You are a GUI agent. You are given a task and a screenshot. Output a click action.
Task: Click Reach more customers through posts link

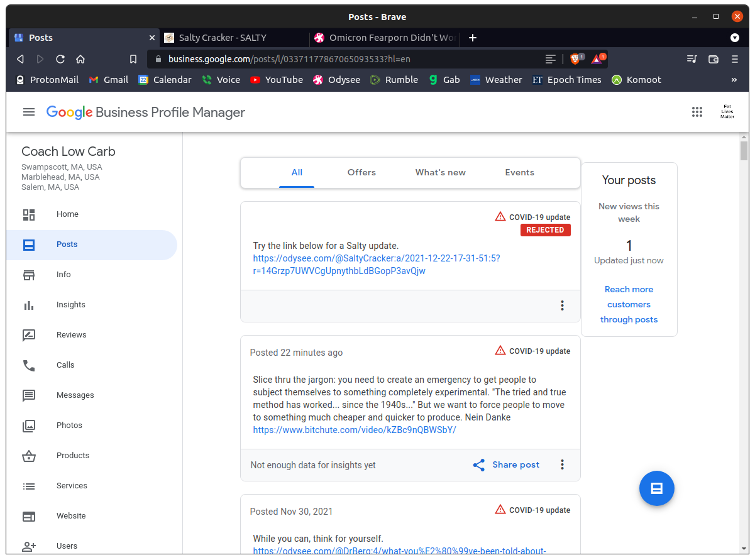(x=629, y=304)
